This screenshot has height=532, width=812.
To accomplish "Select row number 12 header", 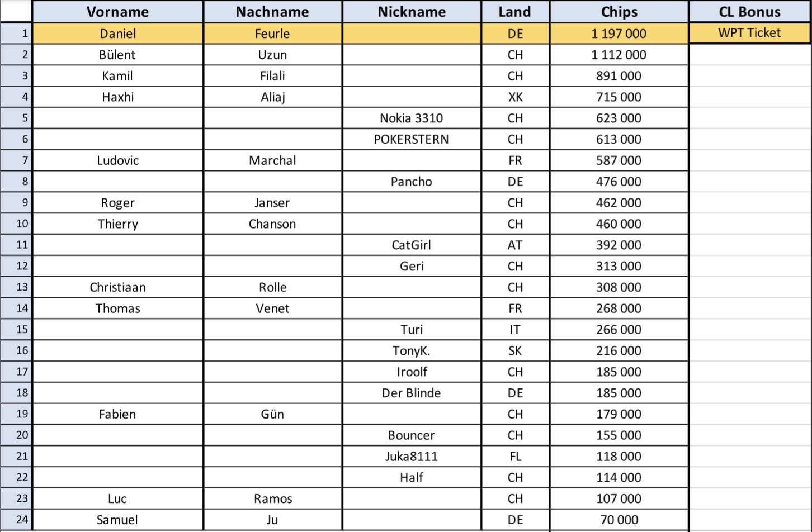I will (16, 266).
